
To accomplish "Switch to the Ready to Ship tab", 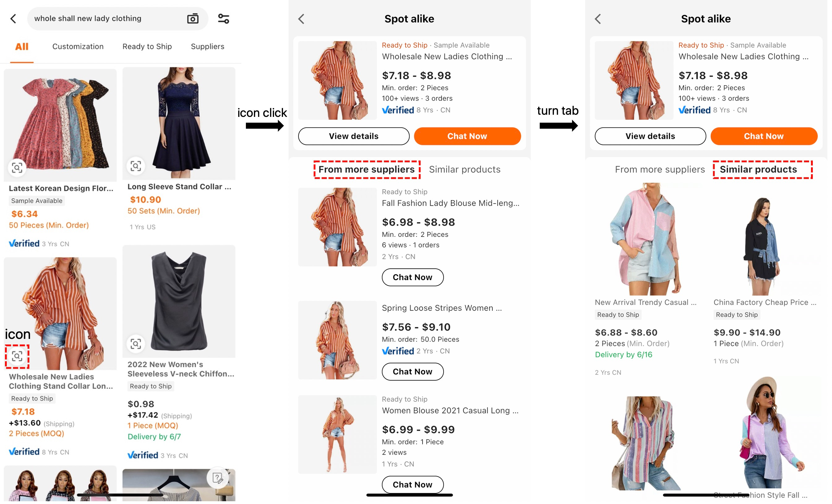I will (147, 46).
